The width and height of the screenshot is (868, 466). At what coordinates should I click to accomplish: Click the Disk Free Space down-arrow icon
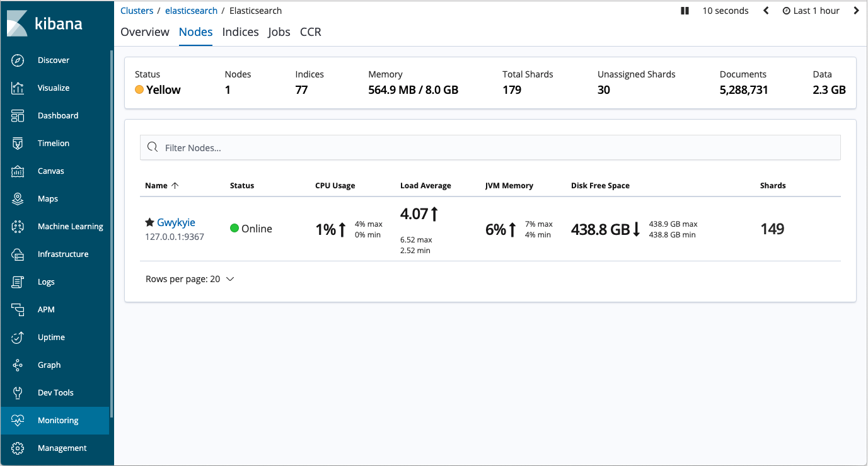(636, 230)
